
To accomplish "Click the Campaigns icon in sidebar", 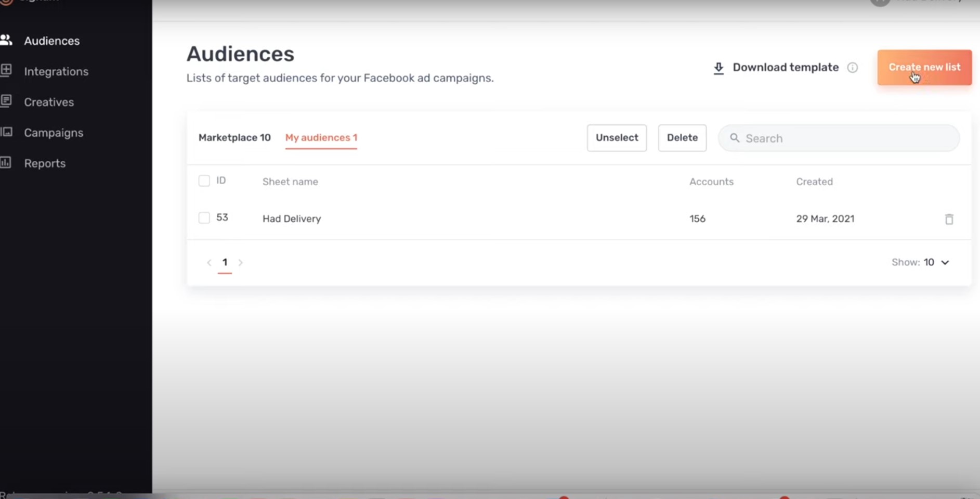I will [x=6, y=132].
